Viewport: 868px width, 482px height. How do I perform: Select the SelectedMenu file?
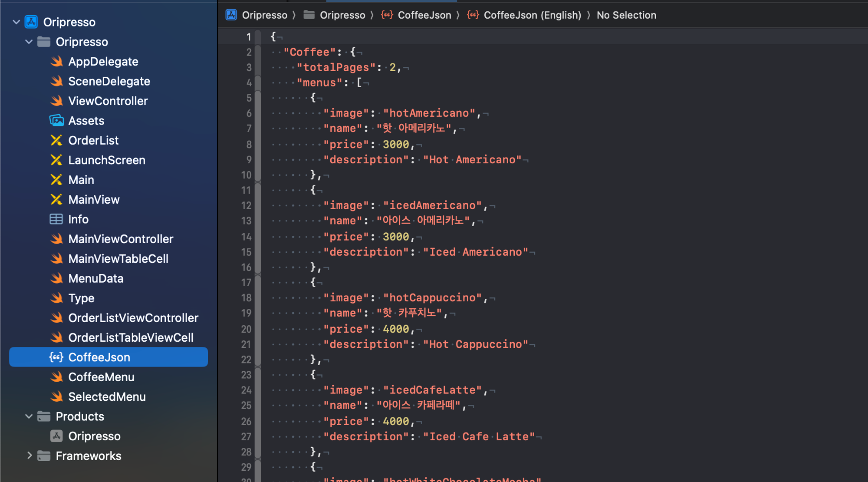coord(107,397)
